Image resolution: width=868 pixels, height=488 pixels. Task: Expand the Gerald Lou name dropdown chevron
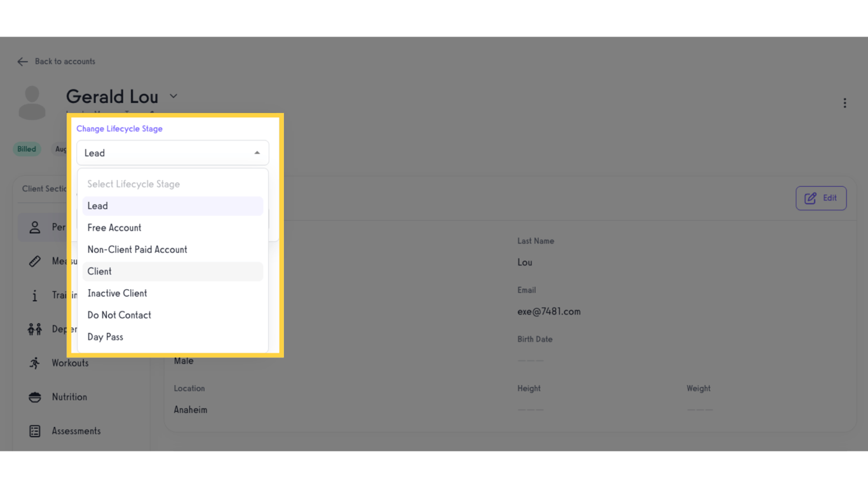point(173,96)
